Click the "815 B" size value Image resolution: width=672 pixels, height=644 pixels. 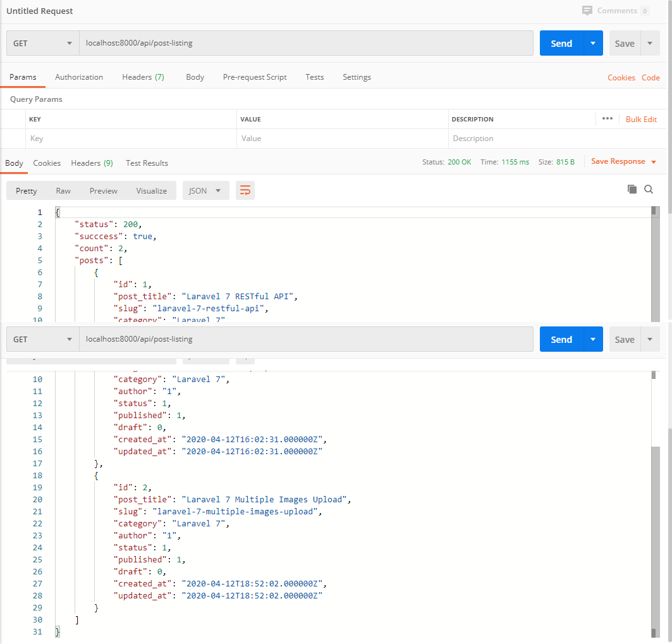[x=565, y=162]
